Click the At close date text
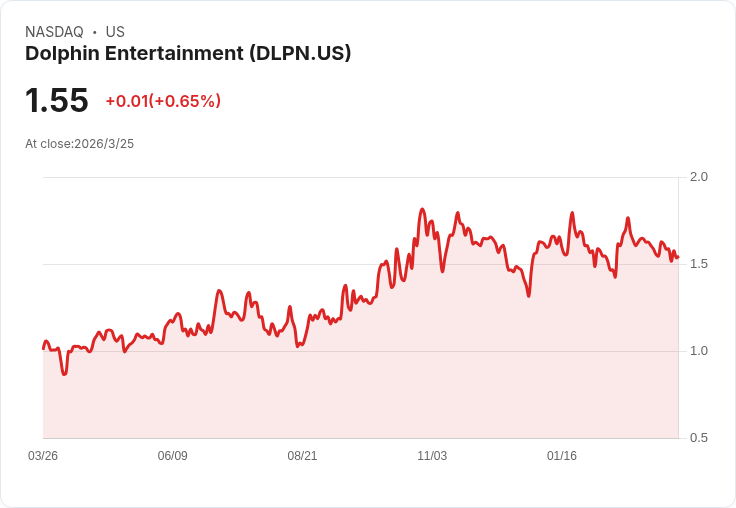Image resolution: width=736 pixels, height=508 pixels. (79, 143)
